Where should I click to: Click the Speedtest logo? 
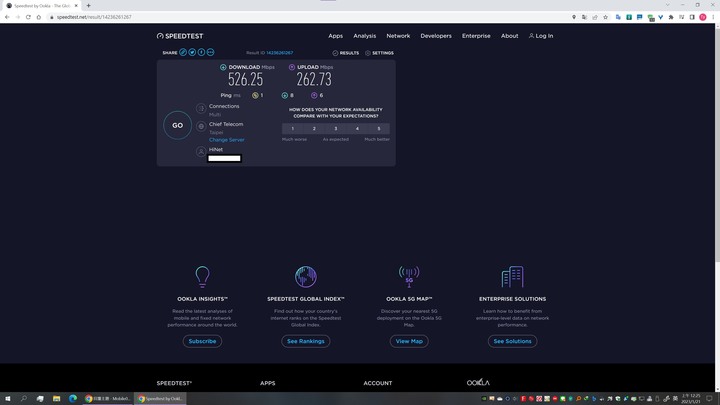[x=180, y=36]
